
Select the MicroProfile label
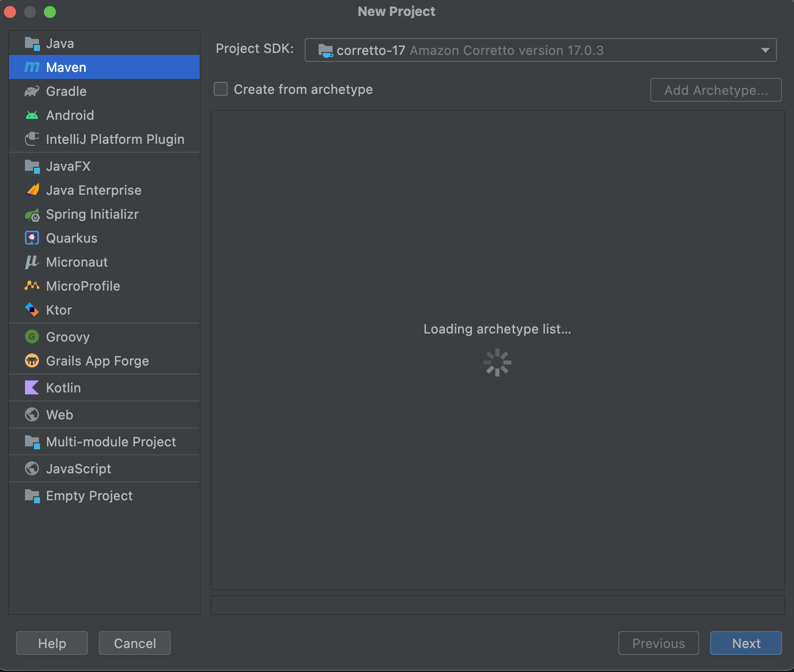83,286
